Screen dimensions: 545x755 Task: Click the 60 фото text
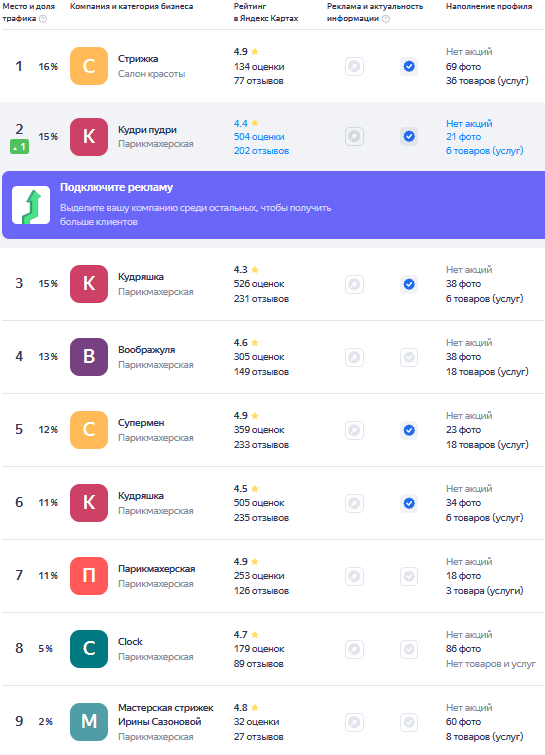click(463, 722)
